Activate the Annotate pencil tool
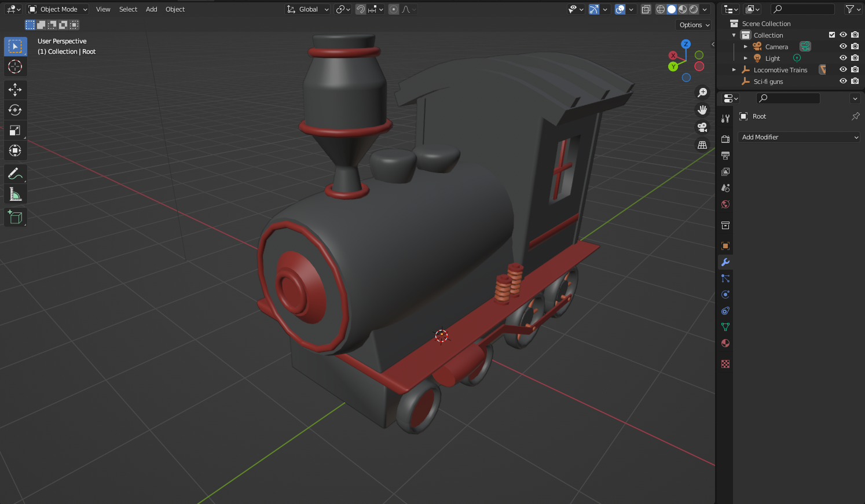 pos(15,174)
